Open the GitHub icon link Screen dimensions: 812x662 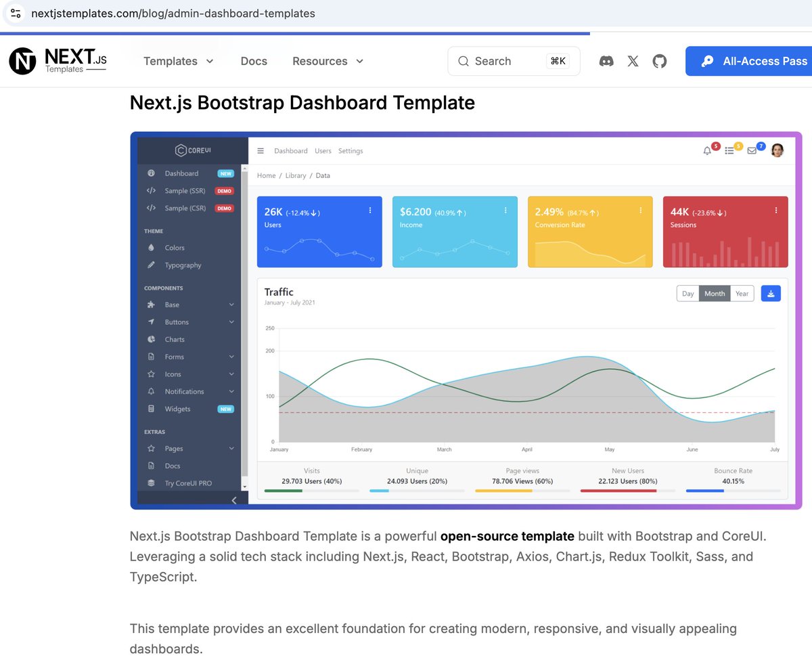[x=660, y=61]
